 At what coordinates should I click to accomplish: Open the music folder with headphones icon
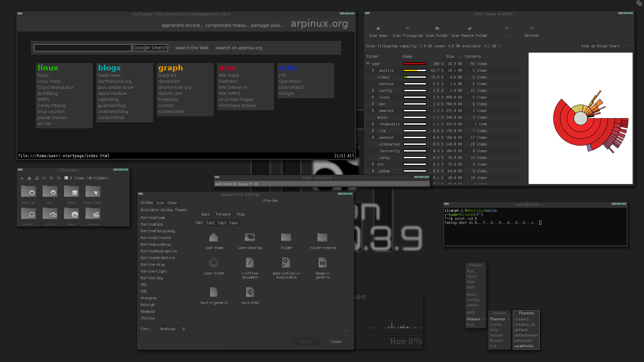[x=29, y=214]
